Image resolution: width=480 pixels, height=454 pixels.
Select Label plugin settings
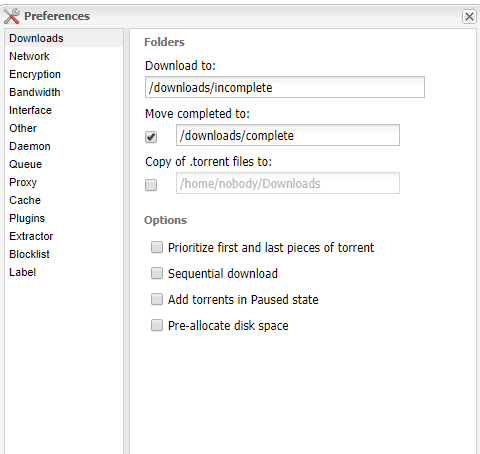click(x=64, y=272)
